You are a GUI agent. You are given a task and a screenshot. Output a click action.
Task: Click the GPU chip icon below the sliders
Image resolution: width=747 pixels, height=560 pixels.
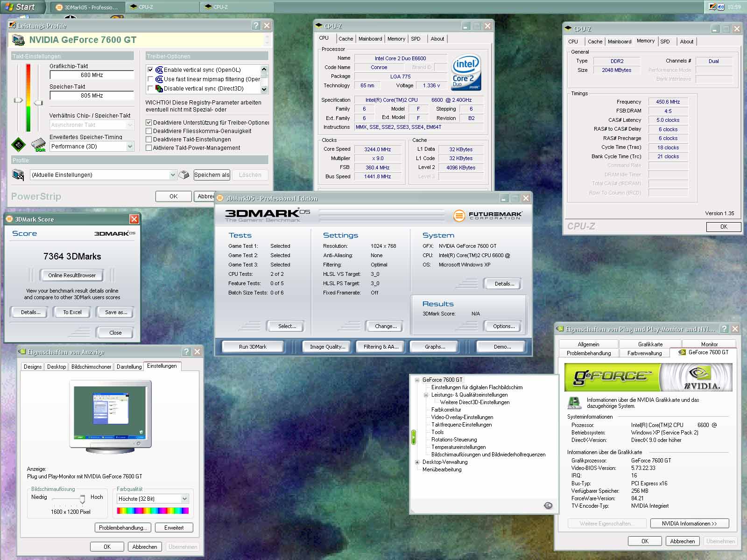(18, 145)
